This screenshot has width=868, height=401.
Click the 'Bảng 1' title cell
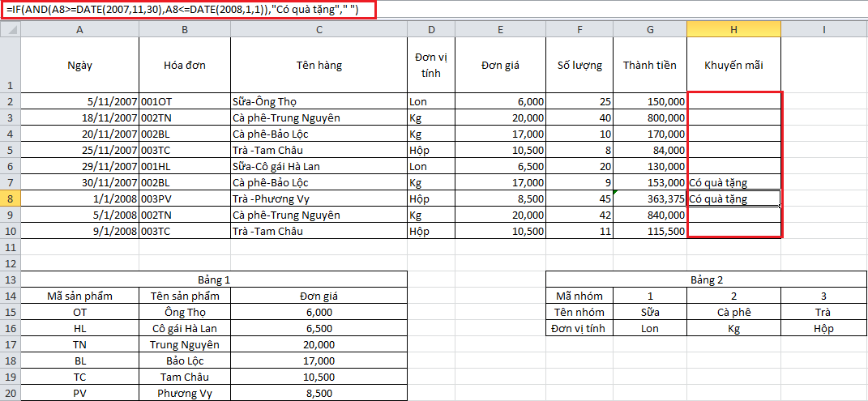click(x=214, y=279)
